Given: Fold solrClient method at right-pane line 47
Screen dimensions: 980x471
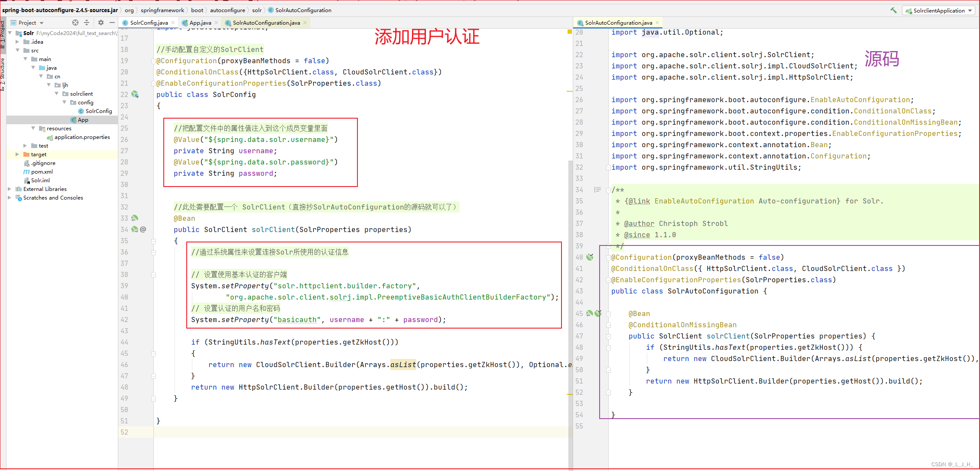Looking at the screenshot, I should pos(608,336).
